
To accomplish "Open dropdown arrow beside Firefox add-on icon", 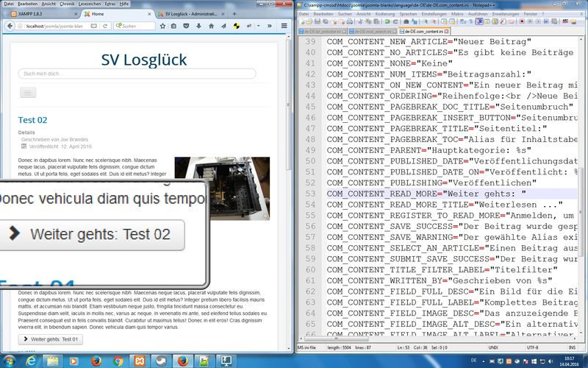I will pyautogui.click(x=259, y=26).
